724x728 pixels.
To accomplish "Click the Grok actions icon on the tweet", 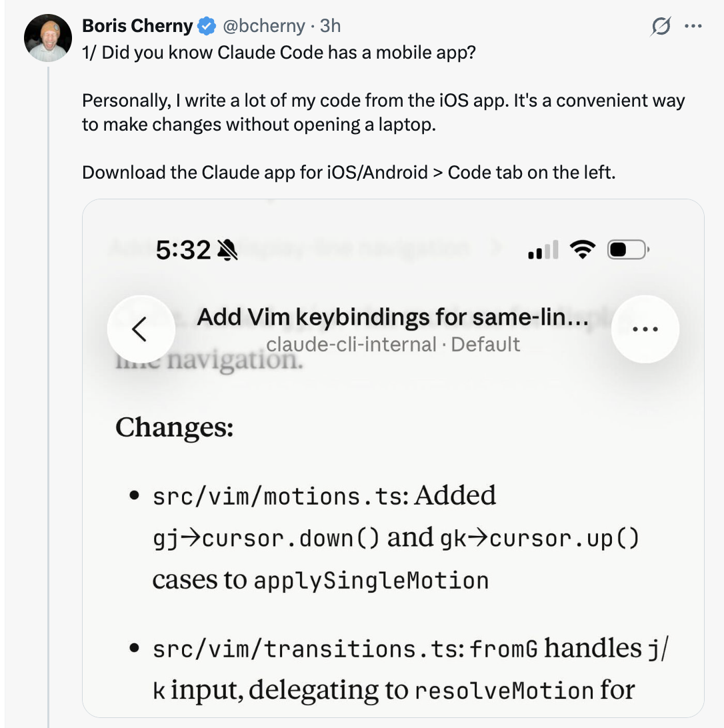I will (x=659, y=25).
